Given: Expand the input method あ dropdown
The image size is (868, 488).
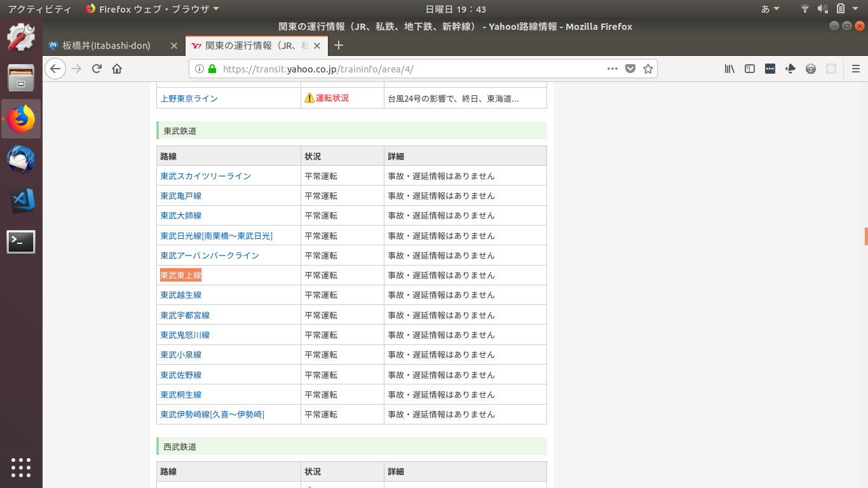Looking at the screenshot, I should tap(770, 9).
